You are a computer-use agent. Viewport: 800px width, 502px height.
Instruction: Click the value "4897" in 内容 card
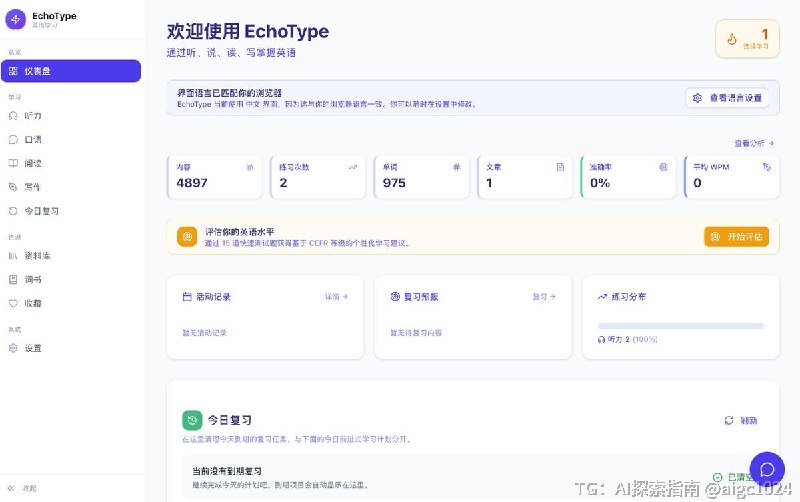click(x=192, y=183)
